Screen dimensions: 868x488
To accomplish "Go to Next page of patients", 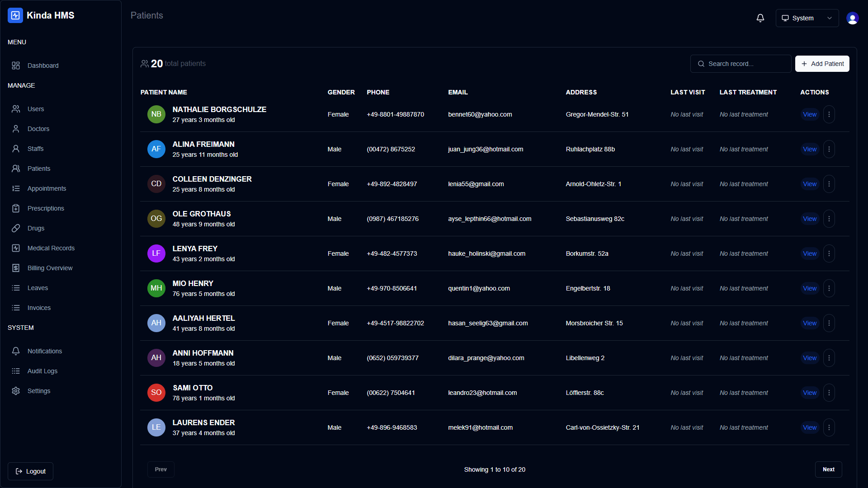I will point(828,469).
